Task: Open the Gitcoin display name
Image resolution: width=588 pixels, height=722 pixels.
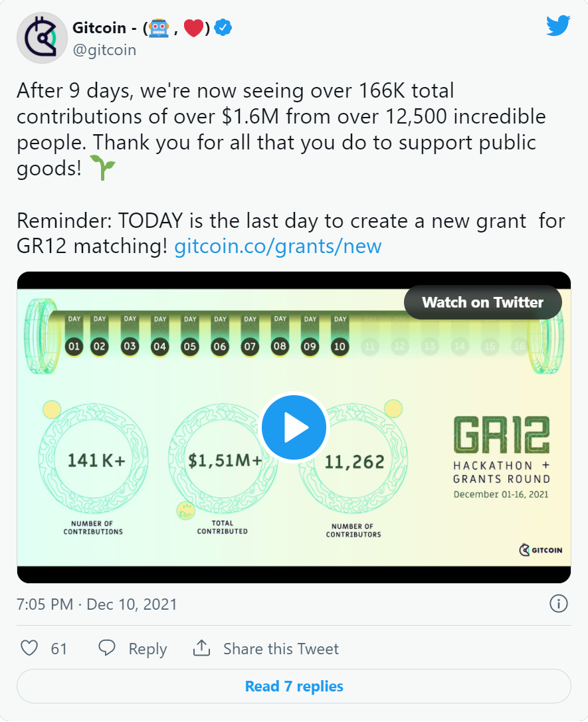Action: point(100,28)
